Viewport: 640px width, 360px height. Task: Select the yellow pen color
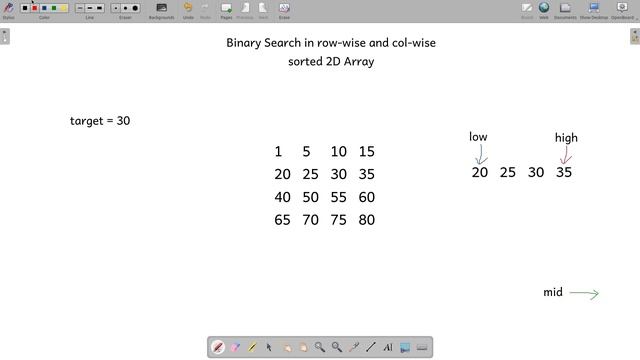click(63, 8)
